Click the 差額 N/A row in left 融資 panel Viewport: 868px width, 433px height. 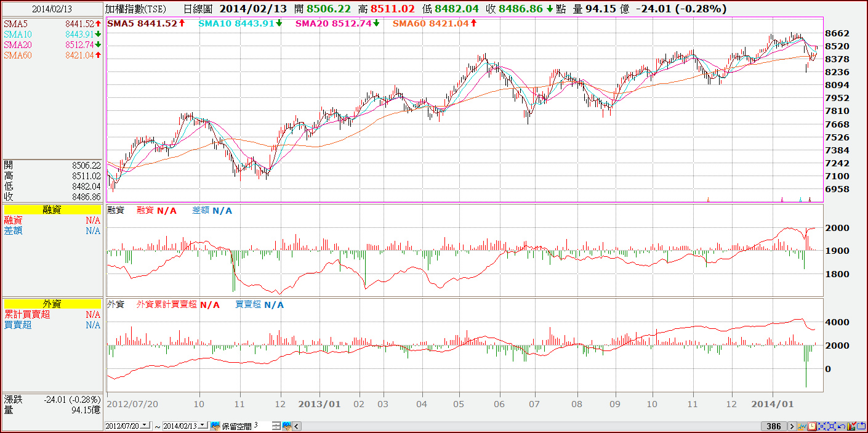tap(52, 231)
